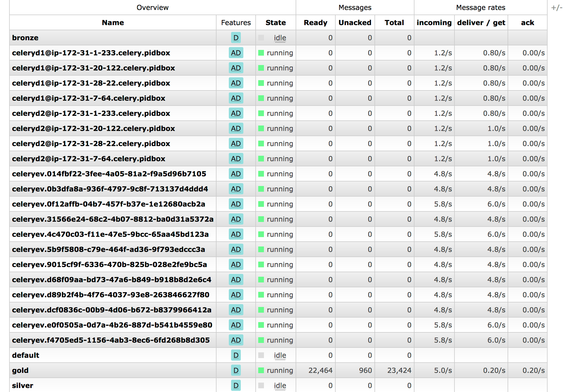Open celeryev.d68f09aa-bd73-47a6-b849-b918b8d2e6c4 queue

[x=112, y=280]
